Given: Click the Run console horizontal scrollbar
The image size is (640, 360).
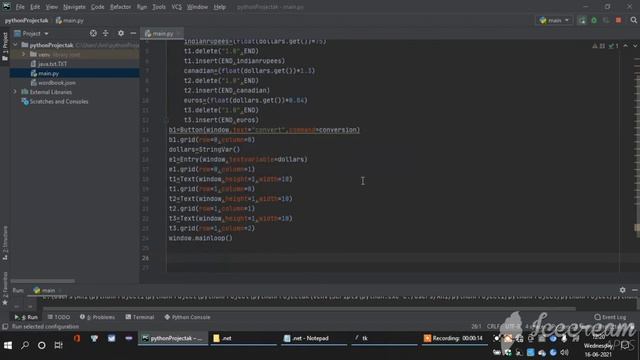Looking at the screenshot, I should click(x=308, y=309).
